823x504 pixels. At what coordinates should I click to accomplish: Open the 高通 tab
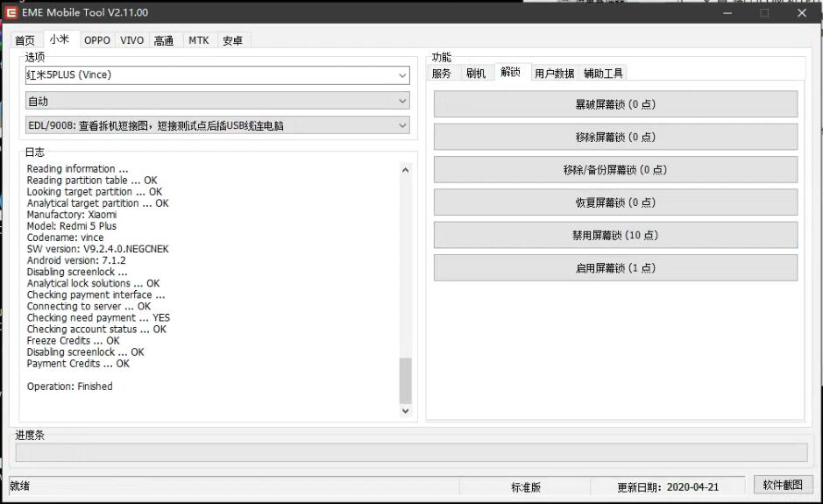(164, 40)
